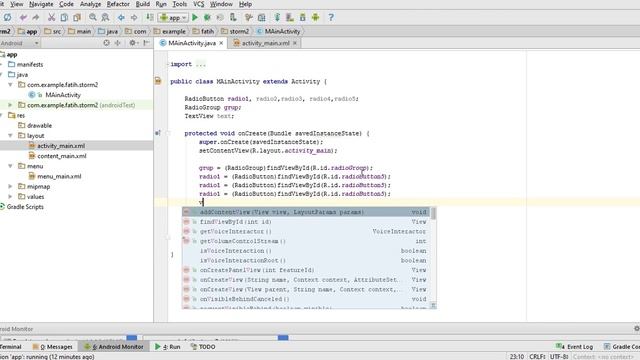This screenshot has width=640, height=360.
Task: Click the Replace icon in toolbar
Action: pyautogui.click(x=105, y=18)
